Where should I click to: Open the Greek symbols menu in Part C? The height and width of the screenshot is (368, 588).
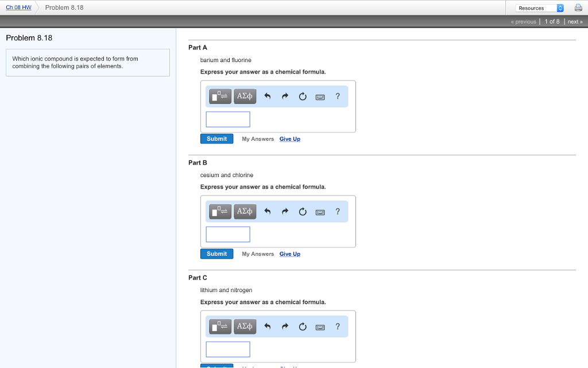click(x=245, y=327)
